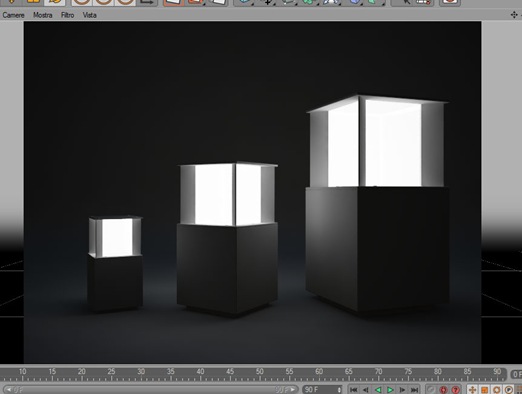Toggle parameter keyframe recording P icon
Screen dimensions: 522x394
point(509,389)
